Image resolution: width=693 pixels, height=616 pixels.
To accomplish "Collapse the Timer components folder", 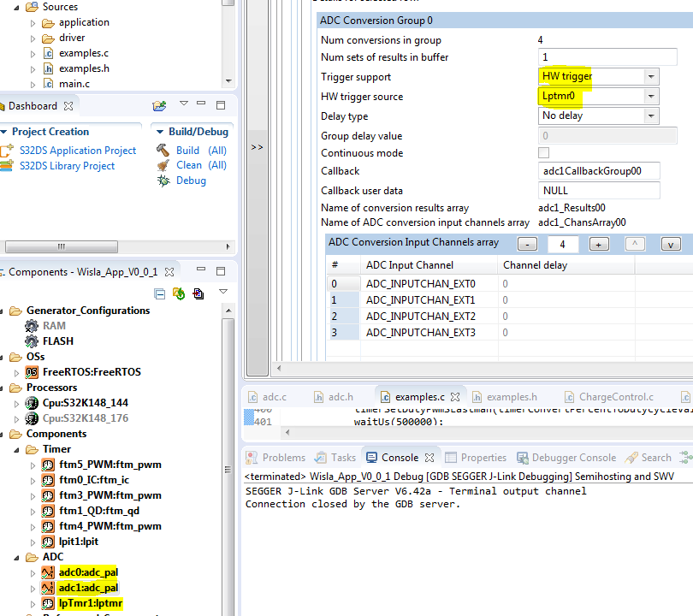I will click(x=17, y=450).
